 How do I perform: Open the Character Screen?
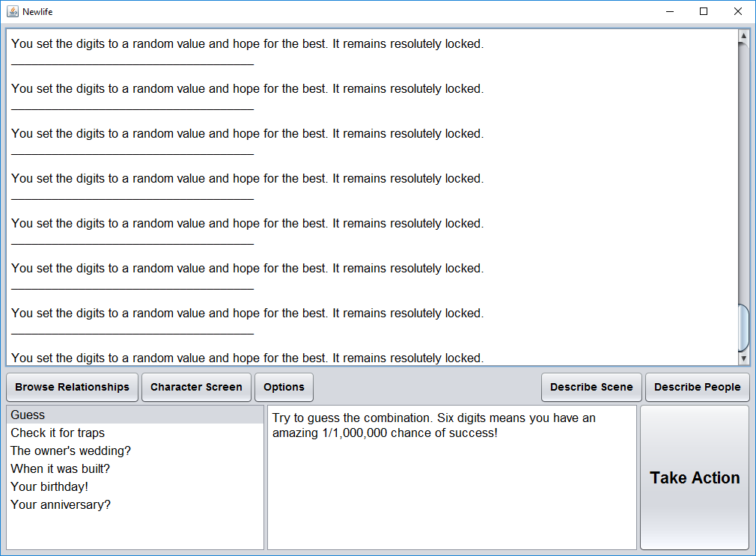[x=196, y=387]
